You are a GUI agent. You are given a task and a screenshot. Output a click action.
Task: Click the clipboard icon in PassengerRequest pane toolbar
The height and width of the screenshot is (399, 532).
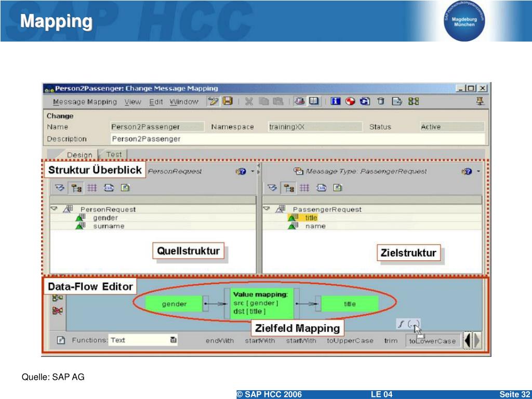pos(337,188)
